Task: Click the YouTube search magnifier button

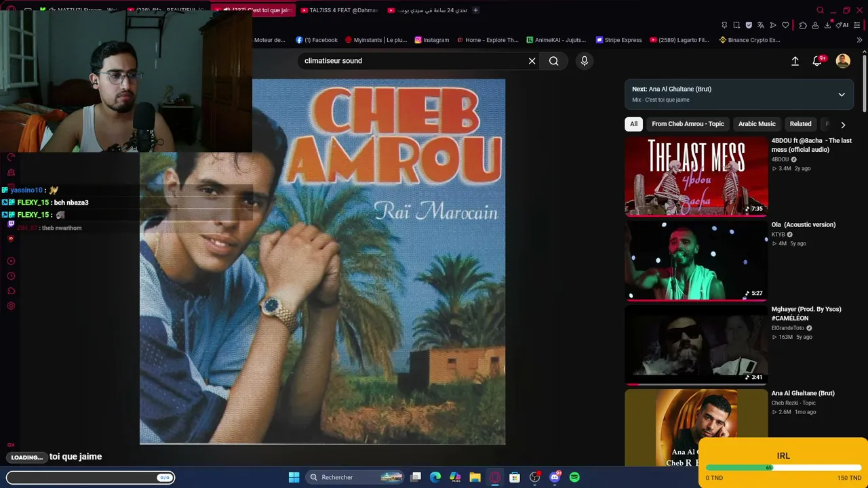Action: tap(554, 61)
